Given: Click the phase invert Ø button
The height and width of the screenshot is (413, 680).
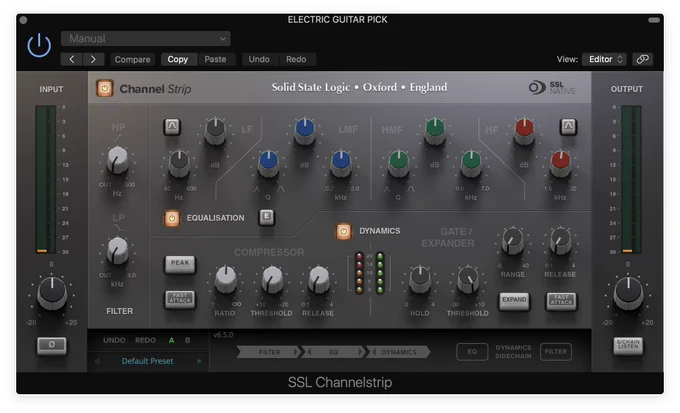Looking at the screenshot, I should (52, 345).
